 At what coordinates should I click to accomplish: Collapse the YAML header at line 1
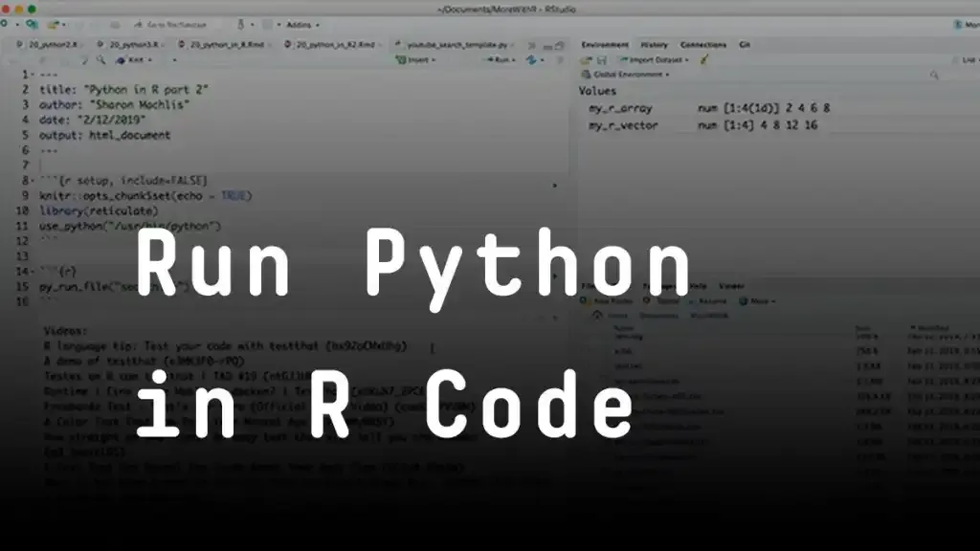point(33,75)
